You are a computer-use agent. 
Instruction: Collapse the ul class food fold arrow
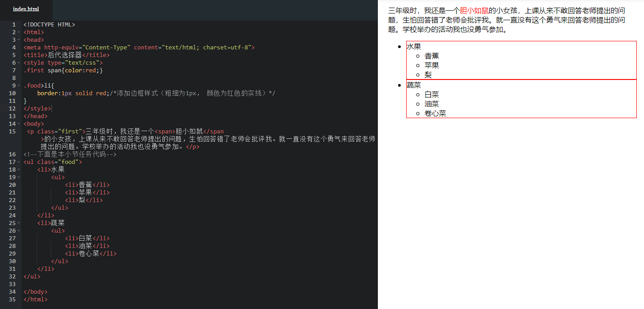[18, 162]
